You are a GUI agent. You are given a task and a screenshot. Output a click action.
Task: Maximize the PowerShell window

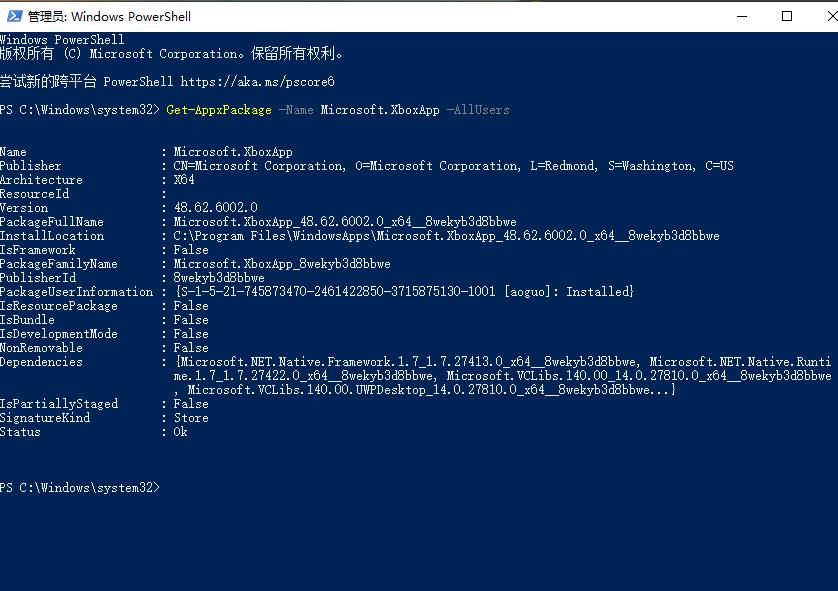point(784,16)
